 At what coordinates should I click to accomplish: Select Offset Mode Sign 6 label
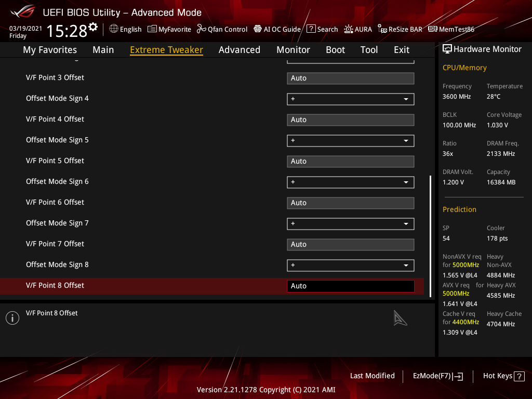point(57,181)
